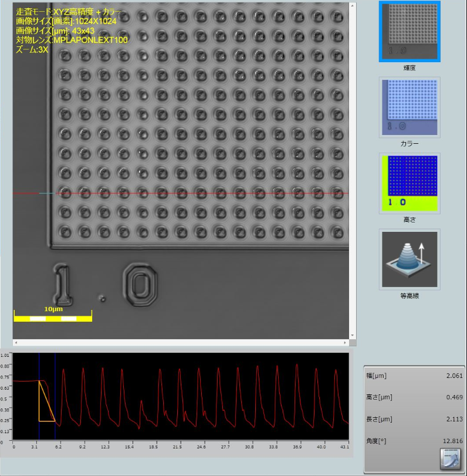Click the up arrow of vertical scrollbar

[x=353, y=5]
